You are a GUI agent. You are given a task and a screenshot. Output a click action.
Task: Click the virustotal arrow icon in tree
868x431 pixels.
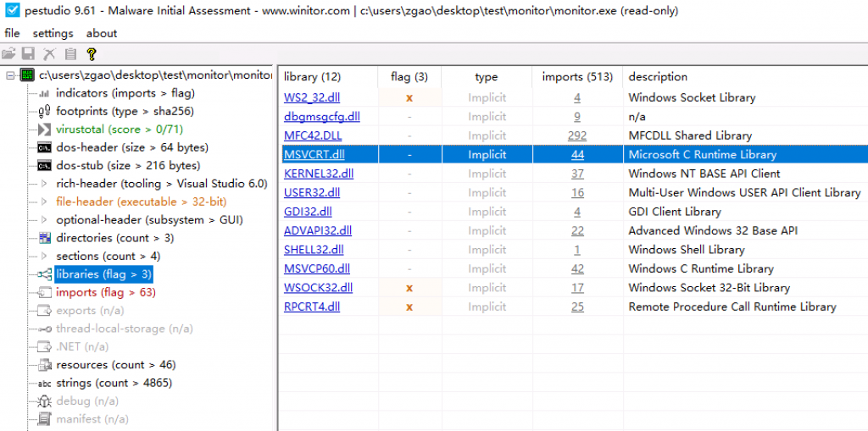tap(44, 130)
